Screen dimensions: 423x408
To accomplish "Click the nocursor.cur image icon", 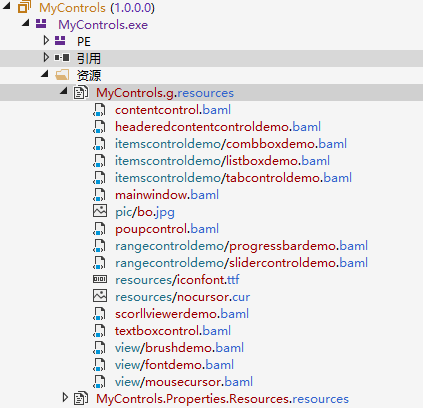I will (100, 296).
